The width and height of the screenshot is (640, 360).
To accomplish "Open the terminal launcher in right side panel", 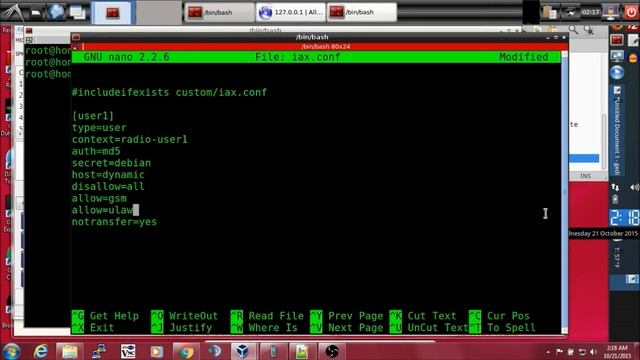I will tap(617, 40).
